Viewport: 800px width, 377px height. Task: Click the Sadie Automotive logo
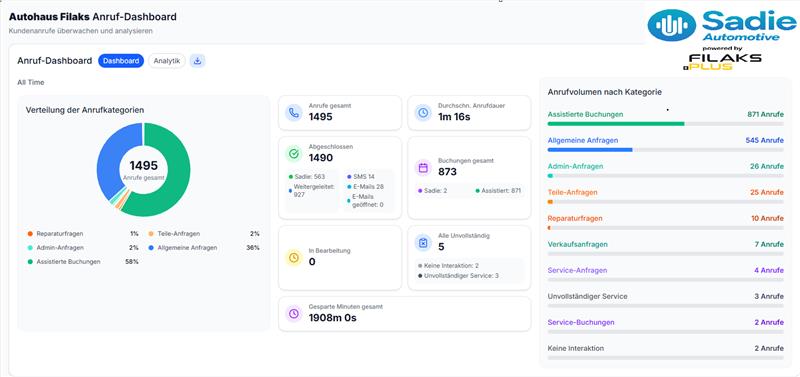(x=721, y=26)
